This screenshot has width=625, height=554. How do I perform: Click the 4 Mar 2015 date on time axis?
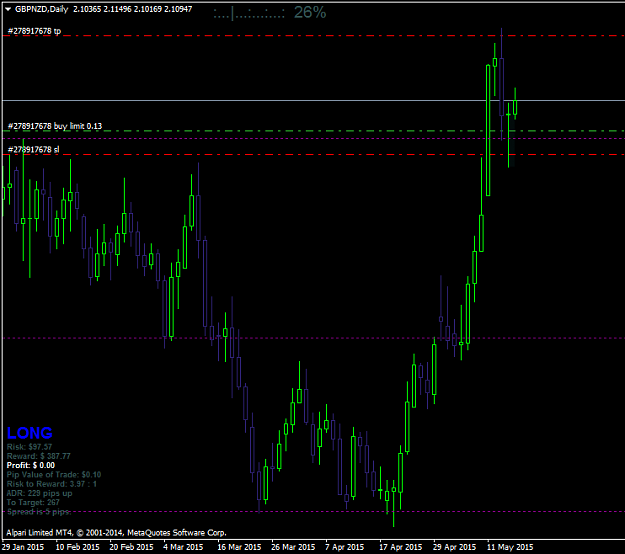[x=183, y=547]
